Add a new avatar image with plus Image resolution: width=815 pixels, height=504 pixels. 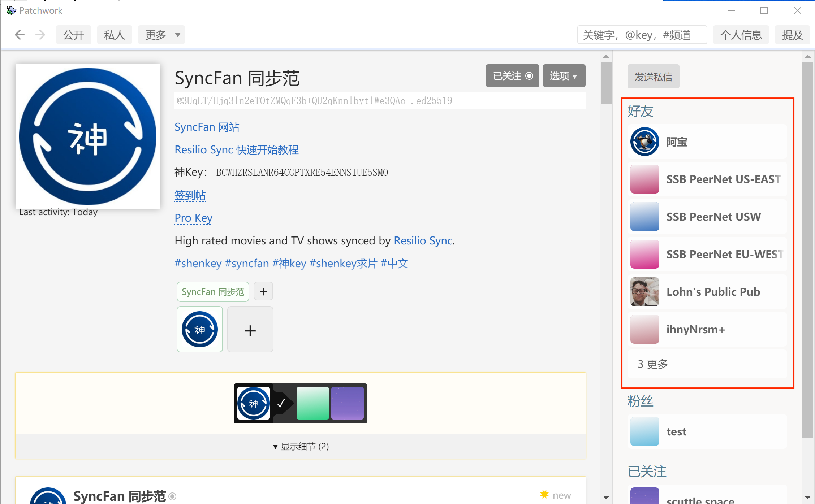coord(250,329)
